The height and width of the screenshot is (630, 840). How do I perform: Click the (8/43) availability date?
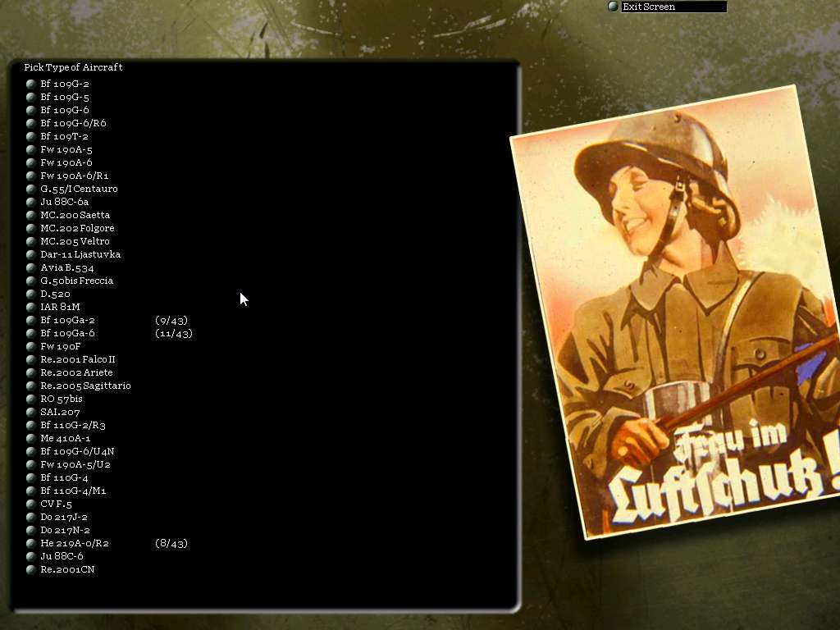pyautogui.click(x=171, y=543)
